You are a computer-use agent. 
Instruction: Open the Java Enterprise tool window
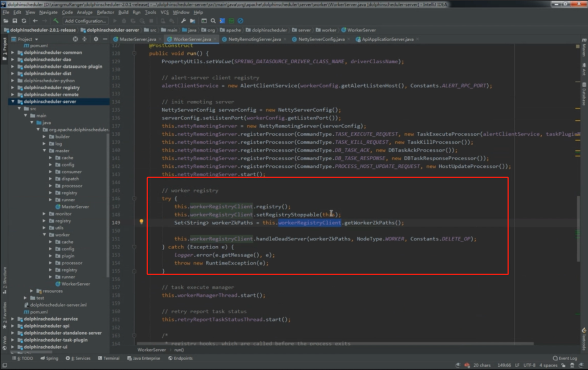click(144, 359)
